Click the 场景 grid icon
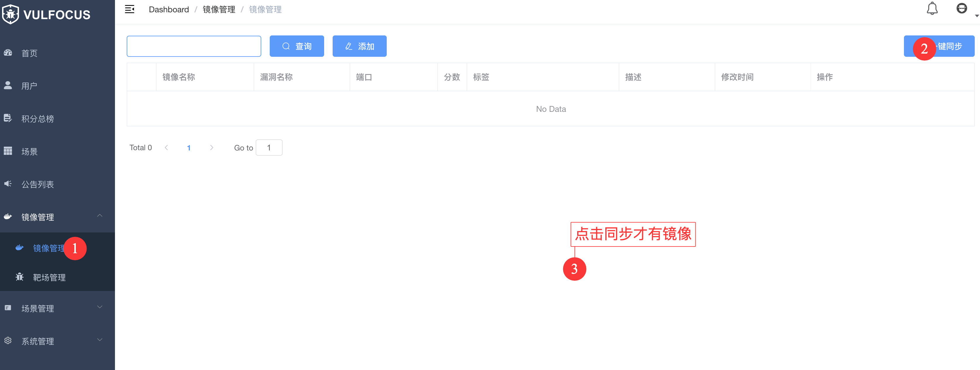This screenshot has width=980, height=370. pos(8,151)
